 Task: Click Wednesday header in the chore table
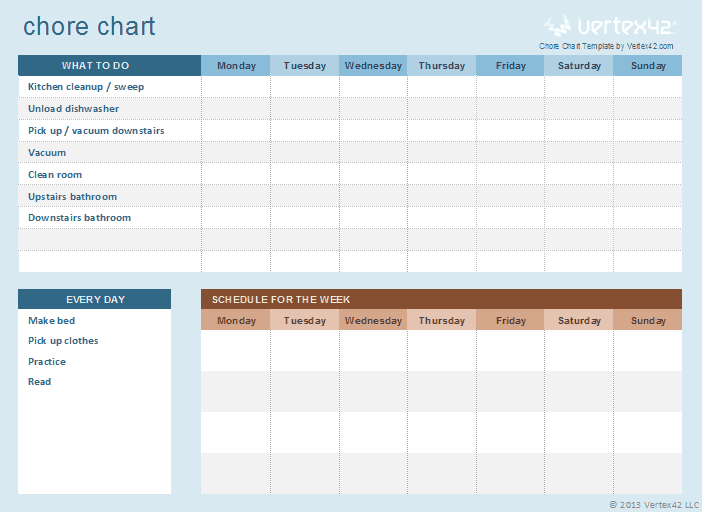pos(373,65)
